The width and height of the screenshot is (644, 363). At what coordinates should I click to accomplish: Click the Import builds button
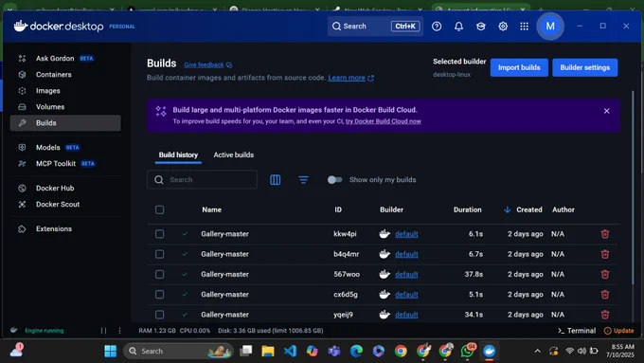(x=519, y=67)
